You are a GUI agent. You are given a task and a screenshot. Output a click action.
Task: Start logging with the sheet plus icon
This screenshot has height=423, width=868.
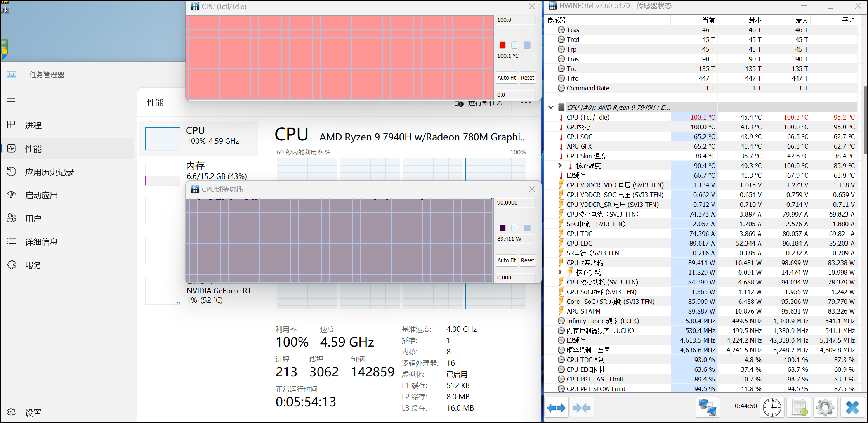coord(799,407)
